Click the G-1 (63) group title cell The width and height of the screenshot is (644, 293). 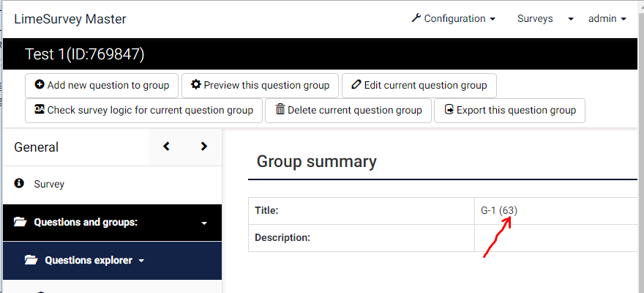click(499, 210)
